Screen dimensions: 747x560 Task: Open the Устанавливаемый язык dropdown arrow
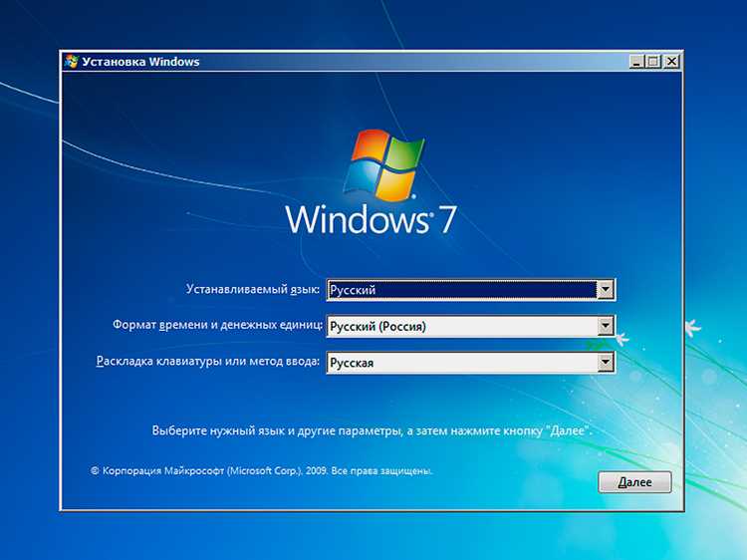[605, 289]
